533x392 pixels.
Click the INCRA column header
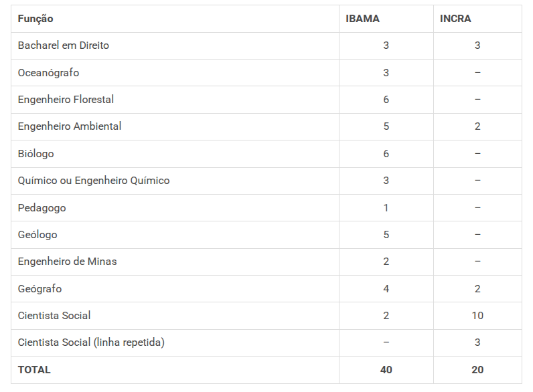click(x=455, y=19)
